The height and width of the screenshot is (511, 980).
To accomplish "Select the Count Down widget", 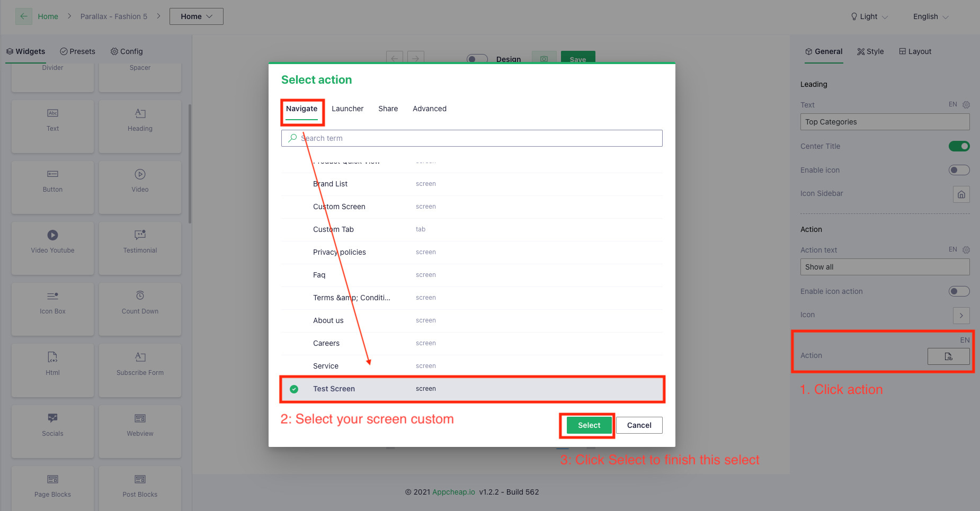I will pos(139,309).
